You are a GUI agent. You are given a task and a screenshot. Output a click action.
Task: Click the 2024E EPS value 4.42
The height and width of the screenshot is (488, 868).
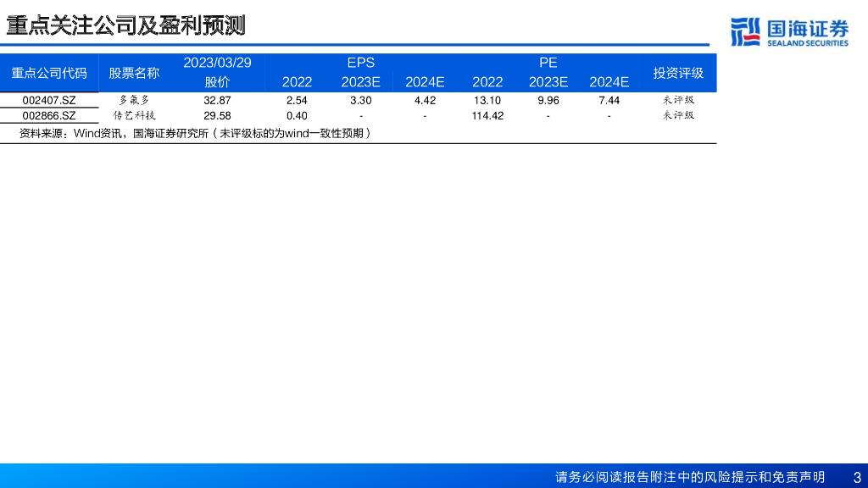425,101
